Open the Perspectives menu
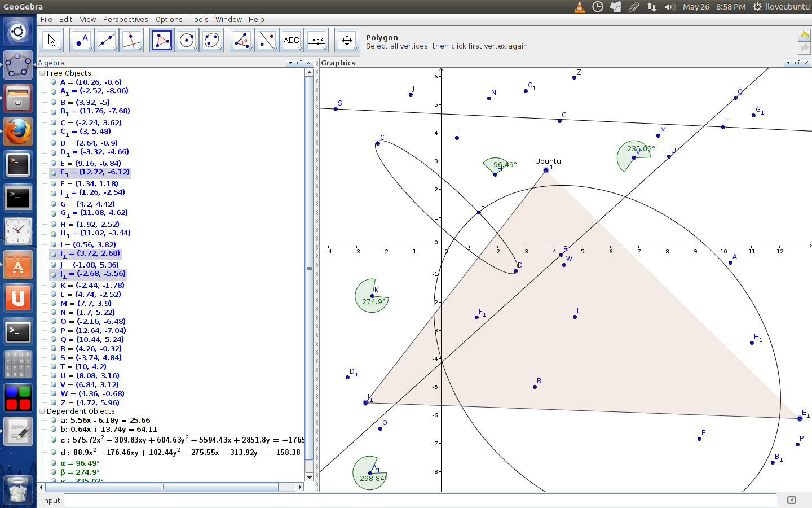The height and width of the screenshot is (508, 812). [125, 19]
